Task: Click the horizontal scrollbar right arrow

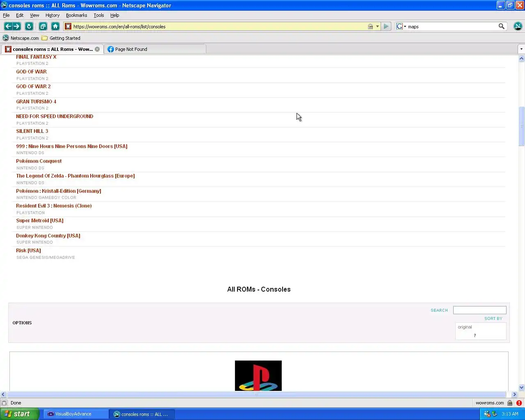Action: [514, 394]
